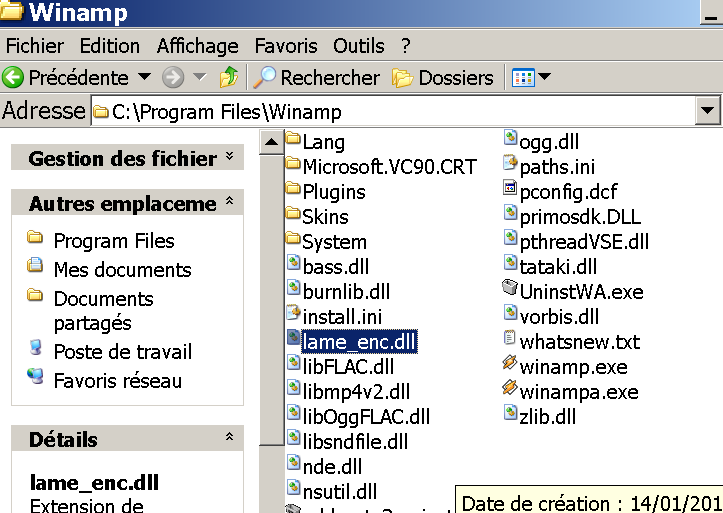
Task: Select the whatsnew.txt text file icon
Action: click(x=510, y=337)
